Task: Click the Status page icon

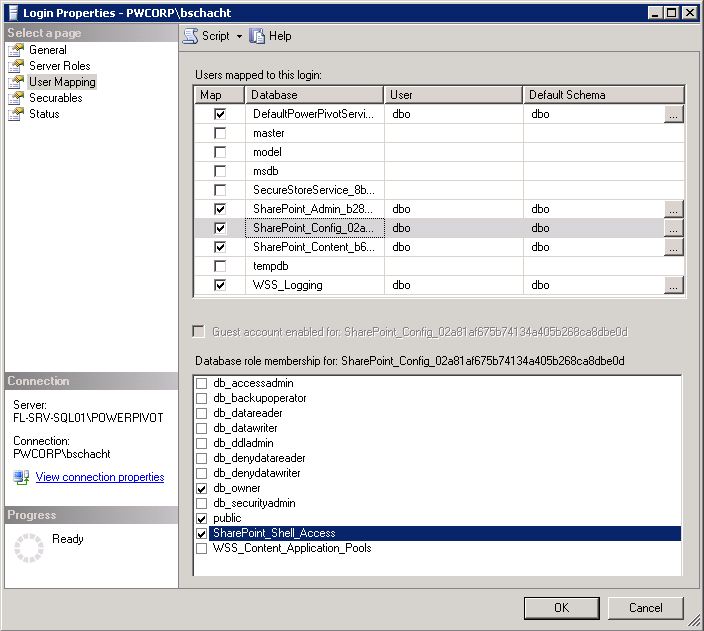Action: (x=16, y=114)
